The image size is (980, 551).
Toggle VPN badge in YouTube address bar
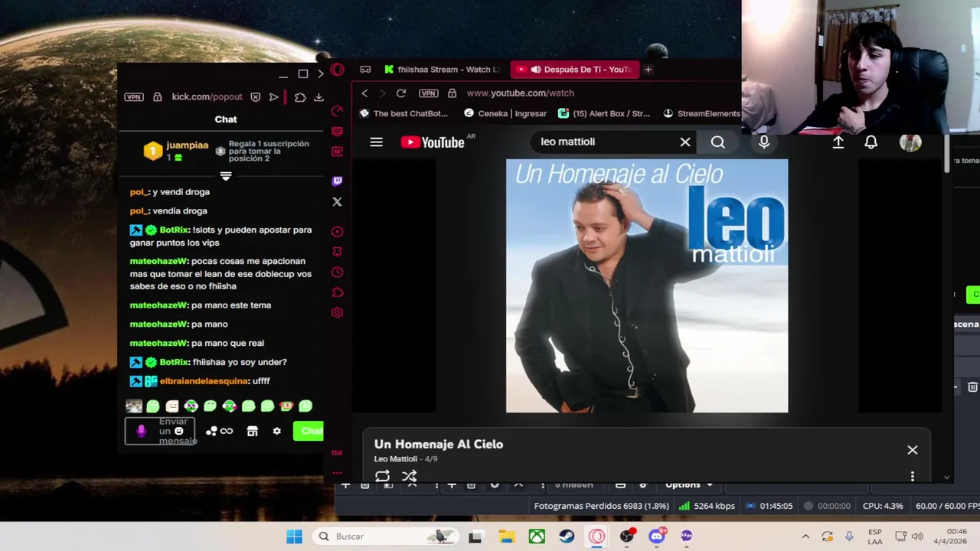pos(428,93)
